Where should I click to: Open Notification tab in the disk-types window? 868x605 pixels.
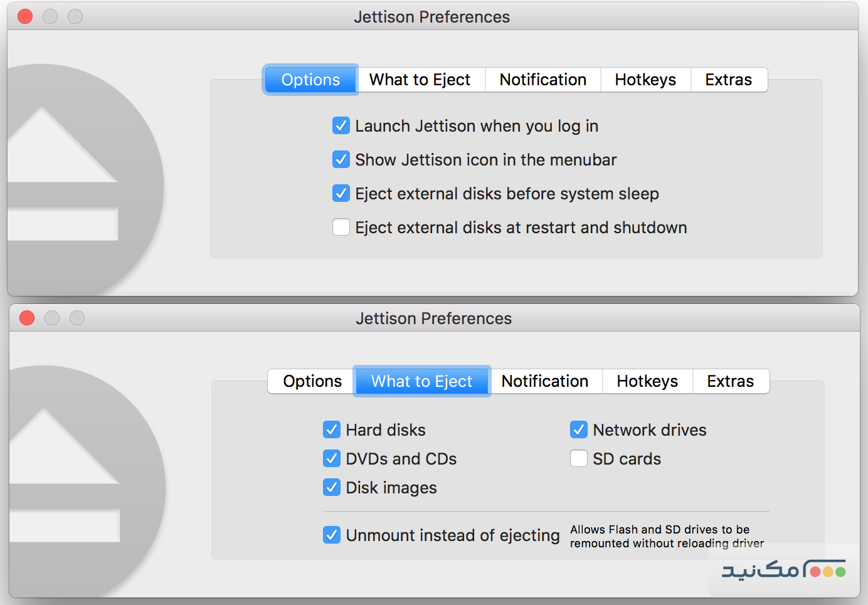click(x=544, y=381)
